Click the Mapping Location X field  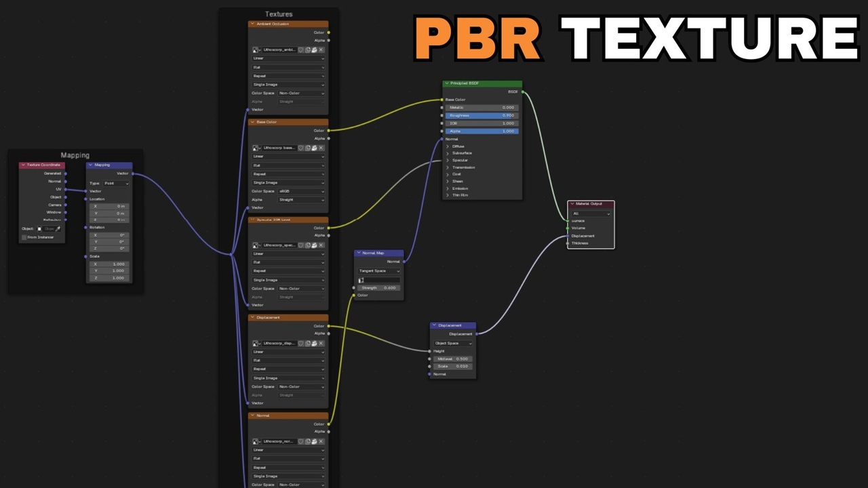pyautogui.click(x=108, y=206)
